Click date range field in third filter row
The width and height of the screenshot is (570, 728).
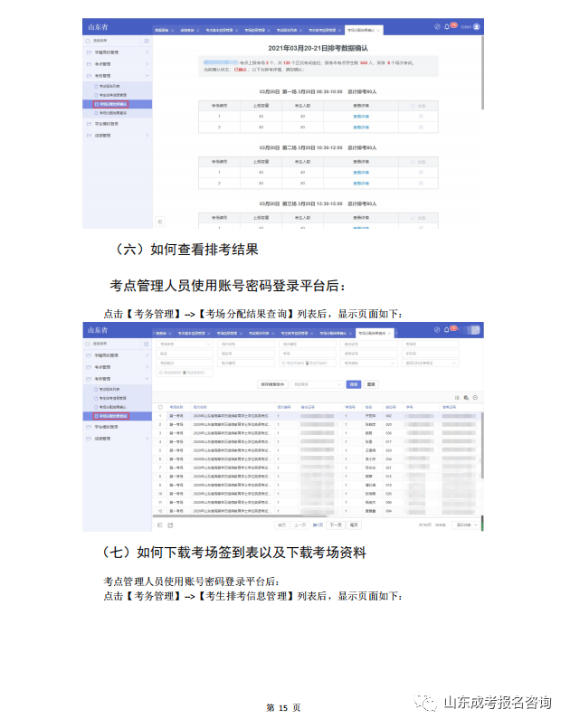pyautogui.click(x=307, y=363)
